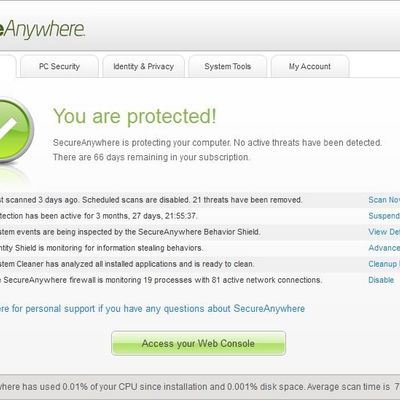This screenshot has height=400, width=400.
Task: Click the Suspend protection link
Action: [384, 216]
